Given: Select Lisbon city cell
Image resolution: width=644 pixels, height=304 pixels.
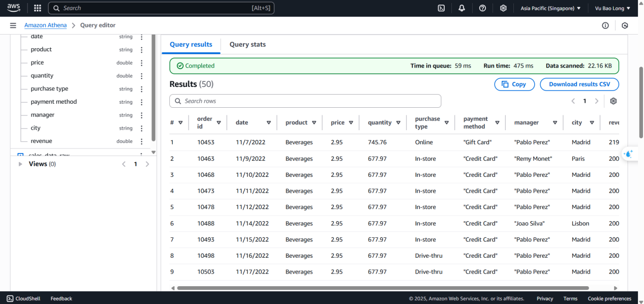Looking at the screenshot, I should pyautogui.click(x=580, y=224).
